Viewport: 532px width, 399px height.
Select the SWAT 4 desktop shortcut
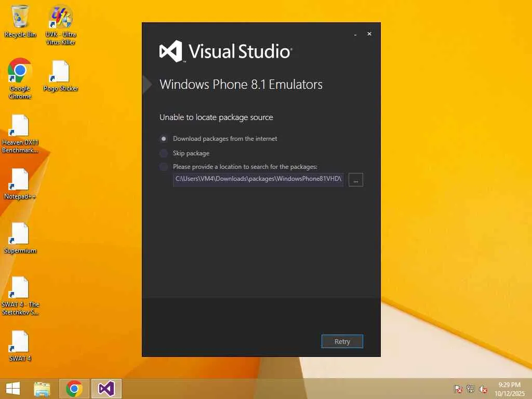[20, 346]
